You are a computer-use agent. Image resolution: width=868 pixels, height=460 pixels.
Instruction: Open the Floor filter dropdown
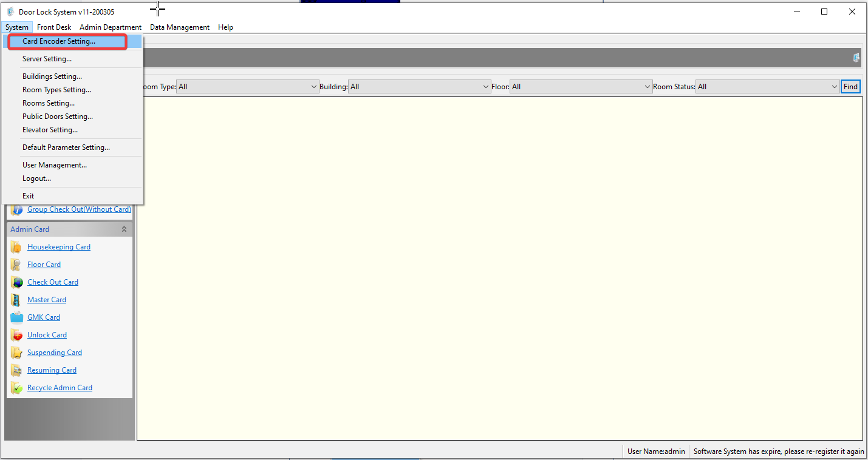(x=581, y=87)
